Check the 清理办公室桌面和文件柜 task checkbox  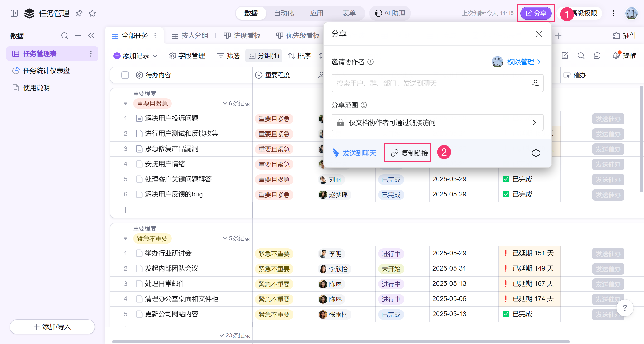pyautogui.click(x=139, y=299)
